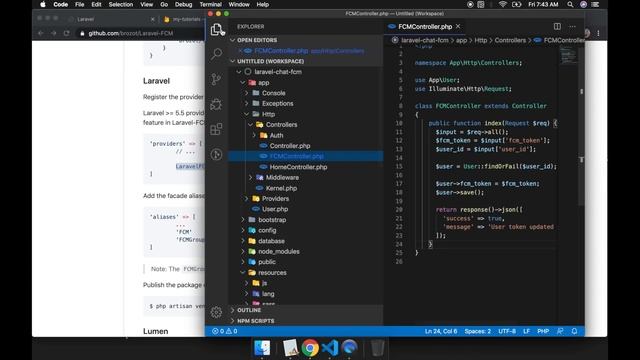
Task: Collapse the Open Editors section
Action: click(233, 40)
